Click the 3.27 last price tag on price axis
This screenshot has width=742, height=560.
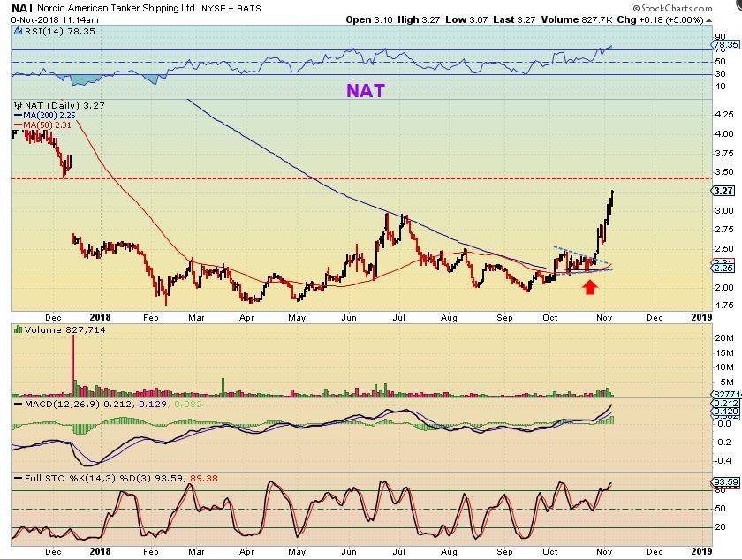(723, 191)
